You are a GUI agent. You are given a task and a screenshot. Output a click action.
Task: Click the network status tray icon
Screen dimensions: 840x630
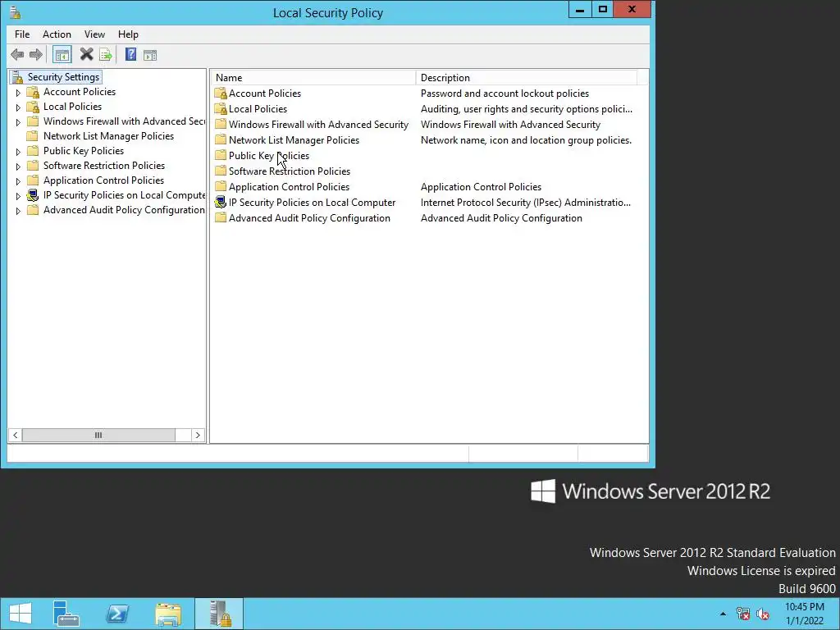pyautogui.click(x=743, y=614)
